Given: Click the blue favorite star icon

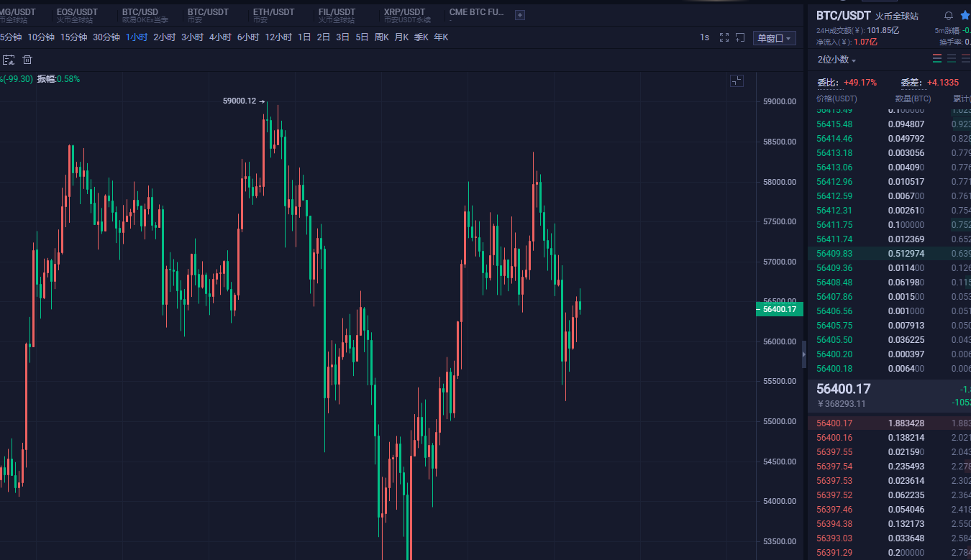Looking at the screenshot, I should click(965, 16).
